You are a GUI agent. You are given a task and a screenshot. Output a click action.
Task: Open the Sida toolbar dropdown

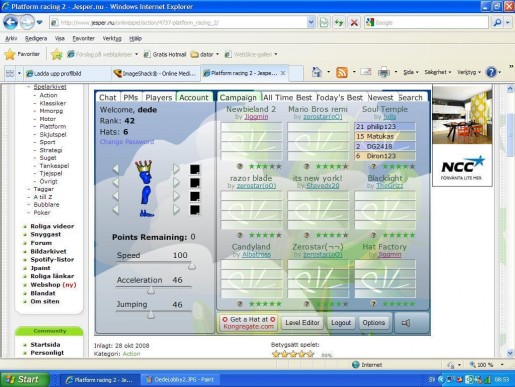[x=410, y=72]
